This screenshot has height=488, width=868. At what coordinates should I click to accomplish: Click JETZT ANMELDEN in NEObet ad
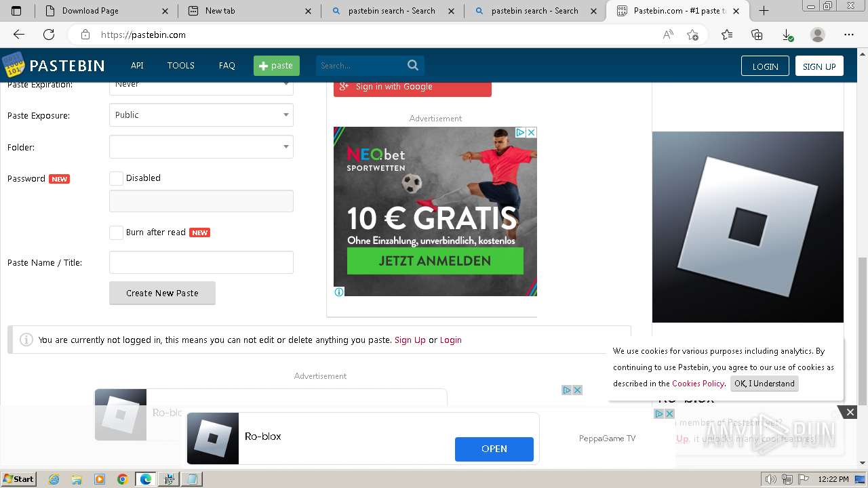(435, 261)
